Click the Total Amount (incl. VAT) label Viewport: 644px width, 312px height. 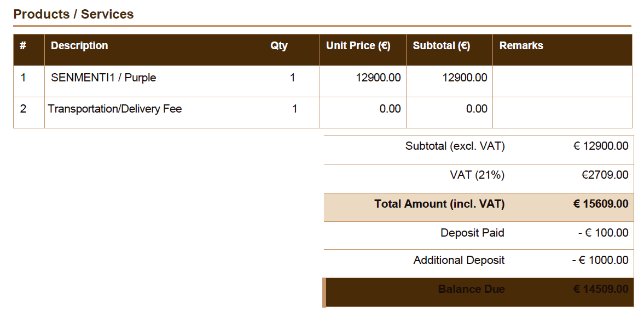pyautogui.click(x=439, y=204)
